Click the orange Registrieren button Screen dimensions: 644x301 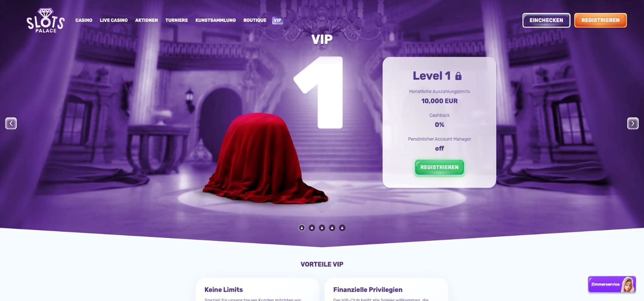tap(600, 20)
